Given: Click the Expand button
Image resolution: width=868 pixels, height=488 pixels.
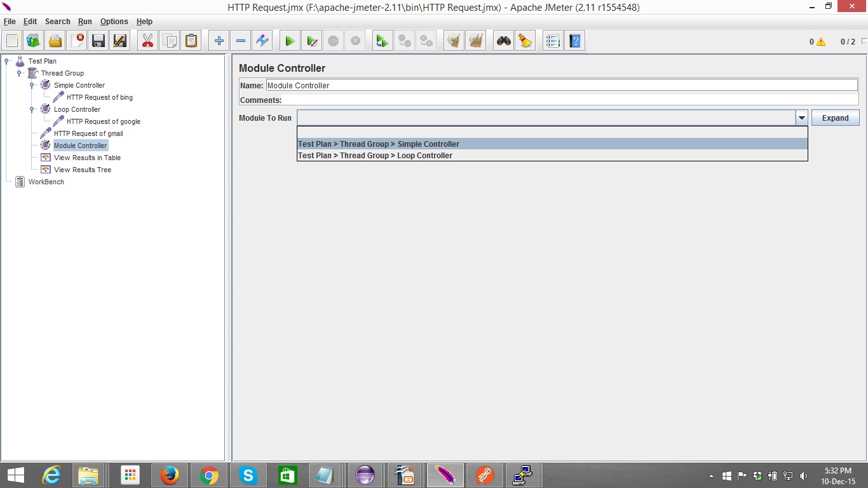Looking at the screenshot, I should point(835,118).
